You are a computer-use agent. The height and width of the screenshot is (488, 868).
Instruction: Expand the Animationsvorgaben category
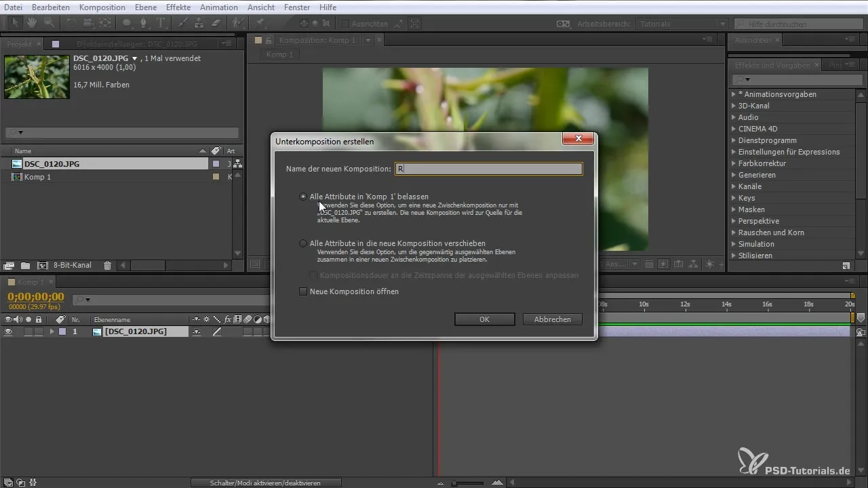[734, 94]
